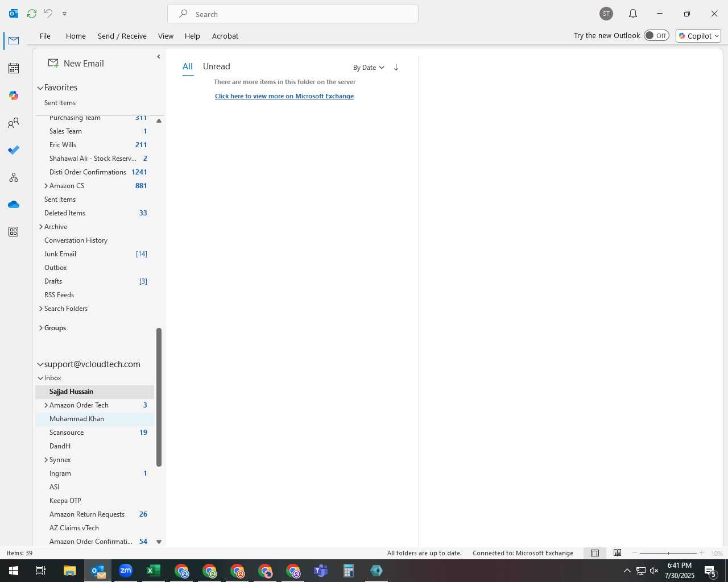Open the notifications bell icon
The width and height of the screenshot is (728, 582).
pos(632,14)
